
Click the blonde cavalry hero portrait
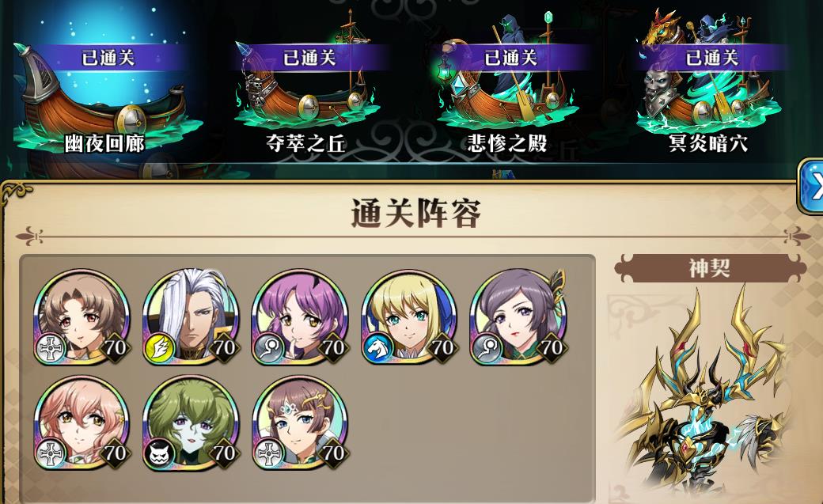(409, 316)
